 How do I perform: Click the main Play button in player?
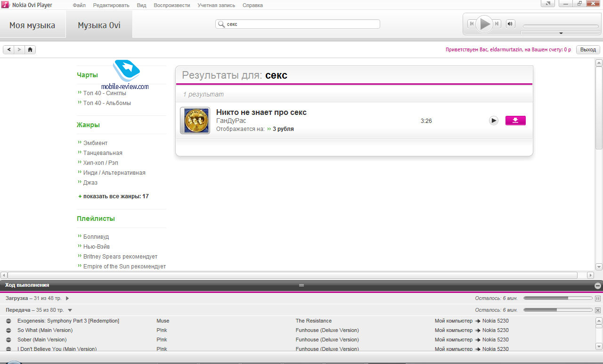click(x=484, y=24)
